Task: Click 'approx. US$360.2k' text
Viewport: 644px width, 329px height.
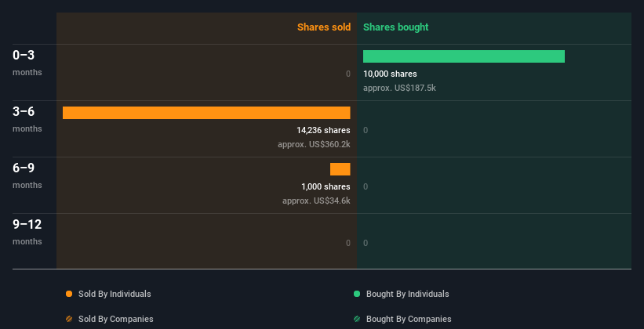Action: 314,144
